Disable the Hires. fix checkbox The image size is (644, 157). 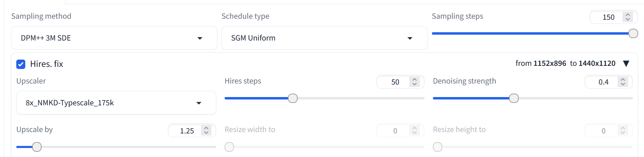click(21, 64)
